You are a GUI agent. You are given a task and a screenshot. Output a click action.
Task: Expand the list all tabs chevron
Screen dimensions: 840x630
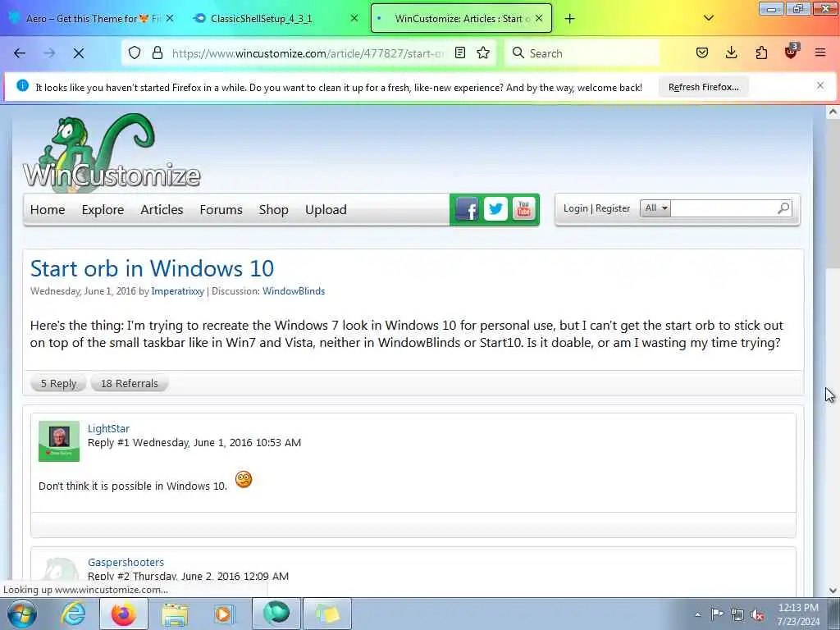(708, 18)
